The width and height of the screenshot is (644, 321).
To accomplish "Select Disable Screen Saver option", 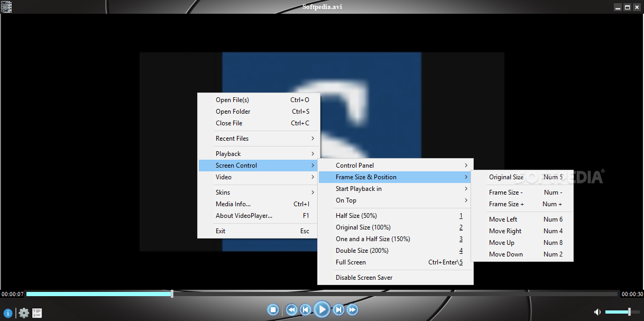I will [x=395, y=278].
